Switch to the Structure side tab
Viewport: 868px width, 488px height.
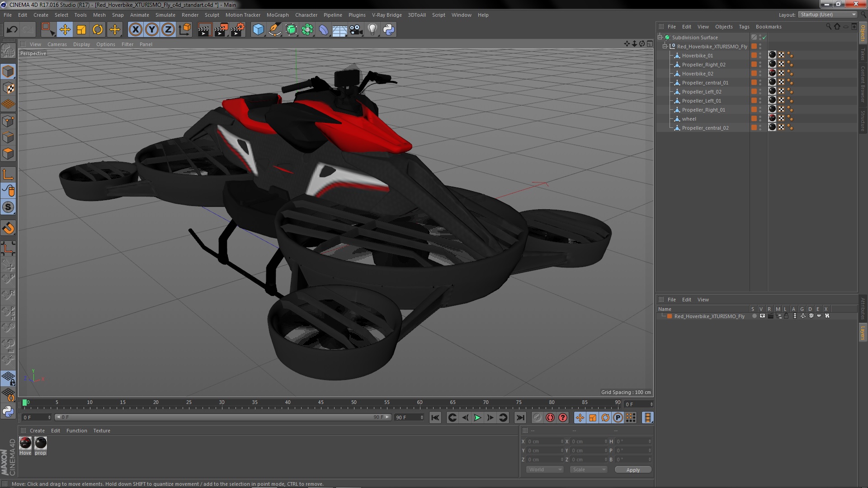[x=863, y=120]
